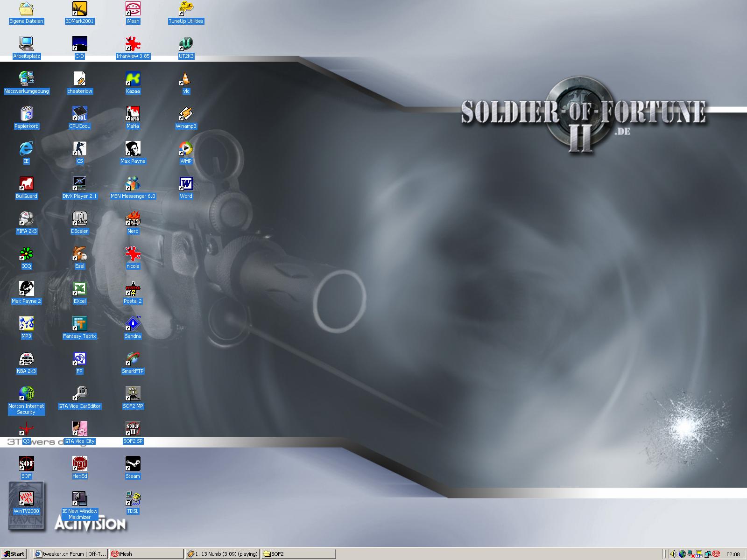Open the Winamp3 desktop shortcut
Image resolution: width=747 pixels, height=560 pixels.
point(186,114)
